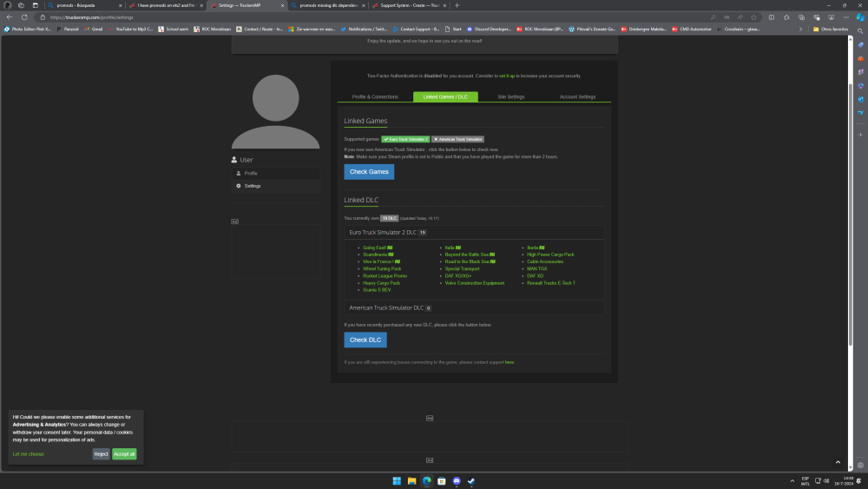This screenshot has height=489, width=868.
Task: Click the American Truck Simulator badge
Action: click(x=457, y=139)
